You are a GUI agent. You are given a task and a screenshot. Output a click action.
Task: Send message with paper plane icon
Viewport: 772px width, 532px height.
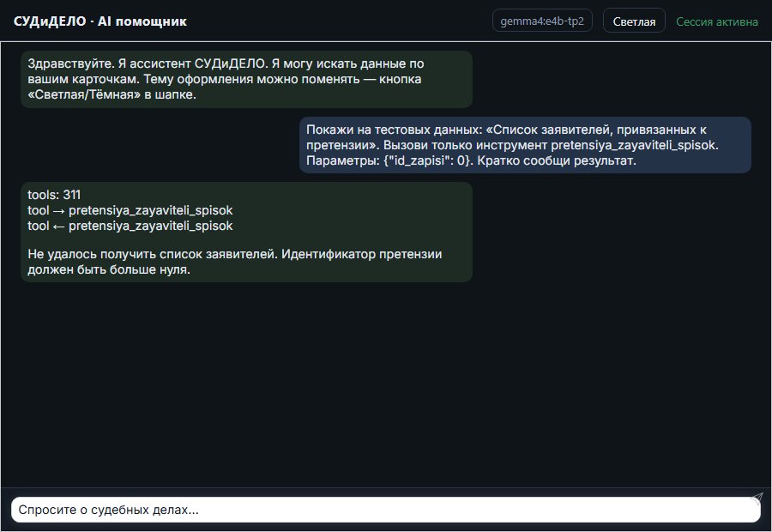pyautogui.click(x=757, y=498)
